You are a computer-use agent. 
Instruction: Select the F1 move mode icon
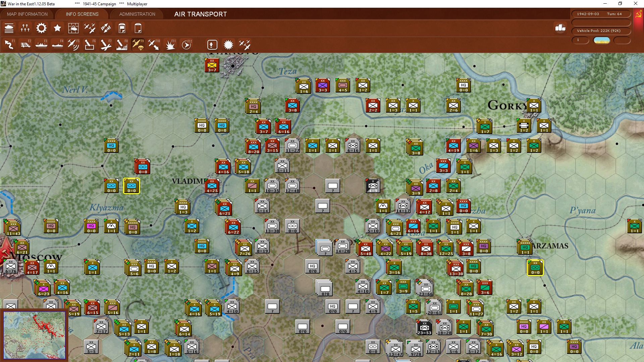[9, 45]
